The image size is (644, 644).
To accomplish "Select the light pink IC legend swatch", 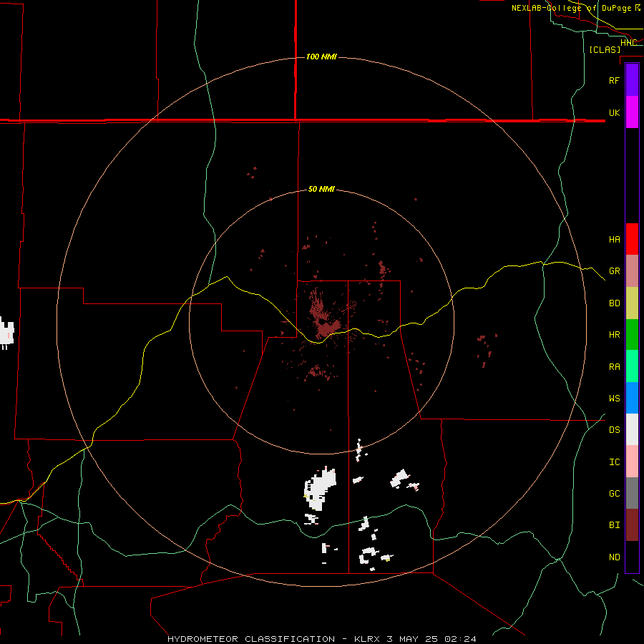I will click(x=632, y=462).
